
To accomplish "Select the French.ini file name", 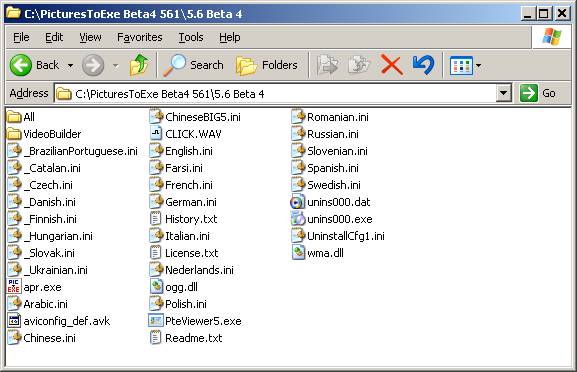I will (189, 185).
